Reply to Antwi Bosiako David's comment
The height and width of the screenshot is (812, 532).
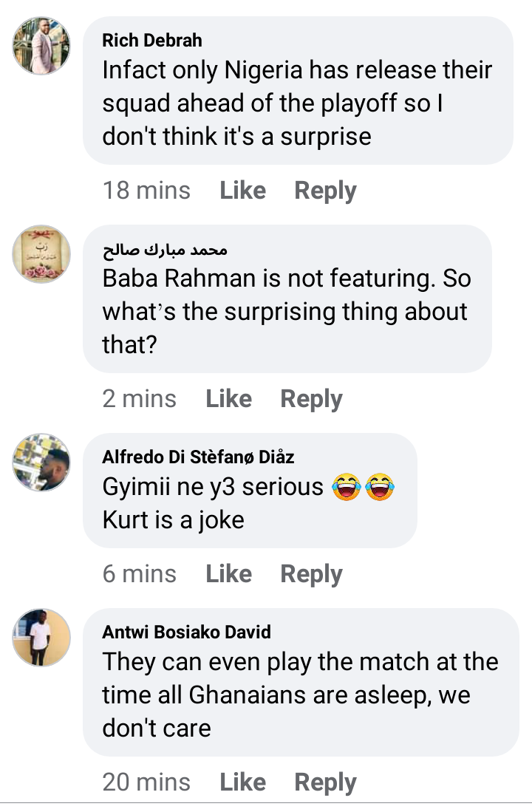tap(325, 782)
